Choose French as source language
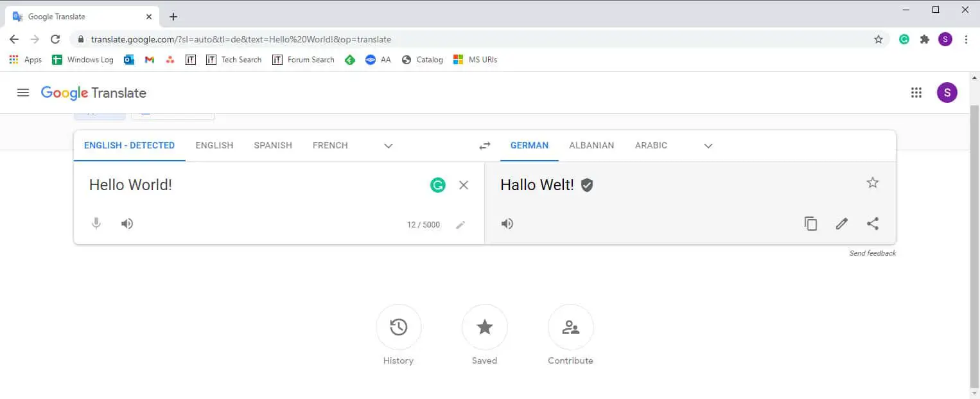 click(330, 146)
